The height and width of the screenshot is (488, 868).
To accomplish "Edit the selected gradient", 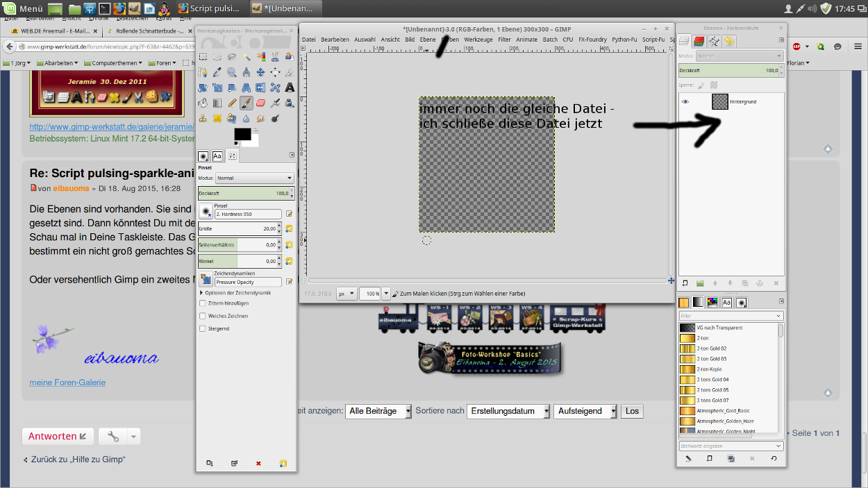I will point(689,459).
